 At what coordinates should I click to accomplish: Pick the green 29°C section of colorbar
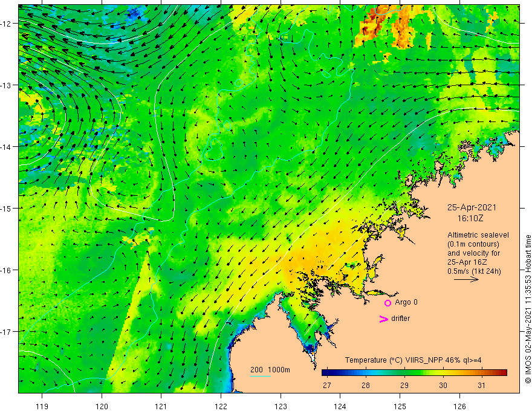tap(404, 373)
